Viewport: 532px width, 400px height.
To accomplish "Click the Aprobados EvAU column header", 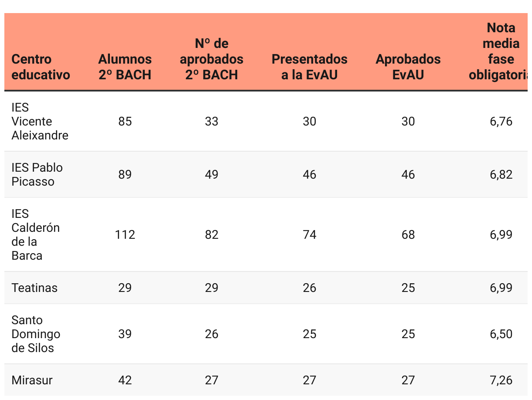I will [408, 67].
